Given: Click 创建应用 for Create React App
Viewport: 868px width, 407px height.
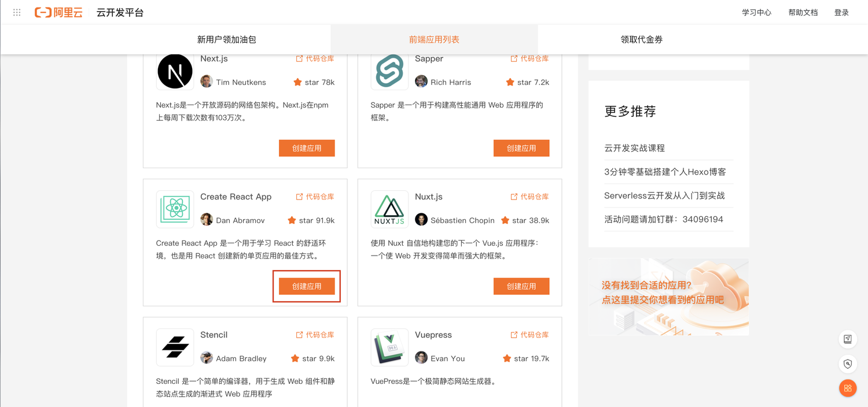Looking at the screenshot, I should tap(307, 286).
